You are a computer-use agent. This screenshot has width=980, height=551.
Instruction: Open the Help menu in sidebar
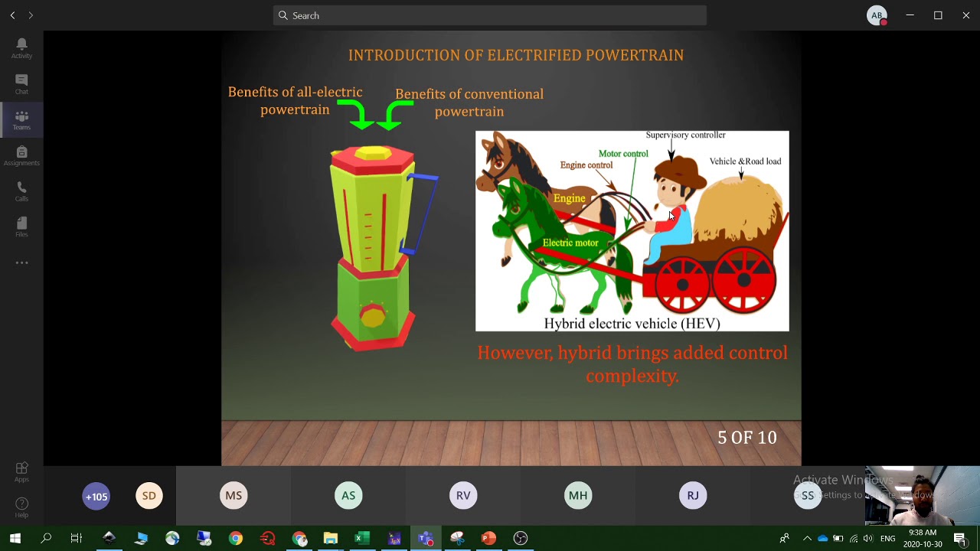point(21,507)
